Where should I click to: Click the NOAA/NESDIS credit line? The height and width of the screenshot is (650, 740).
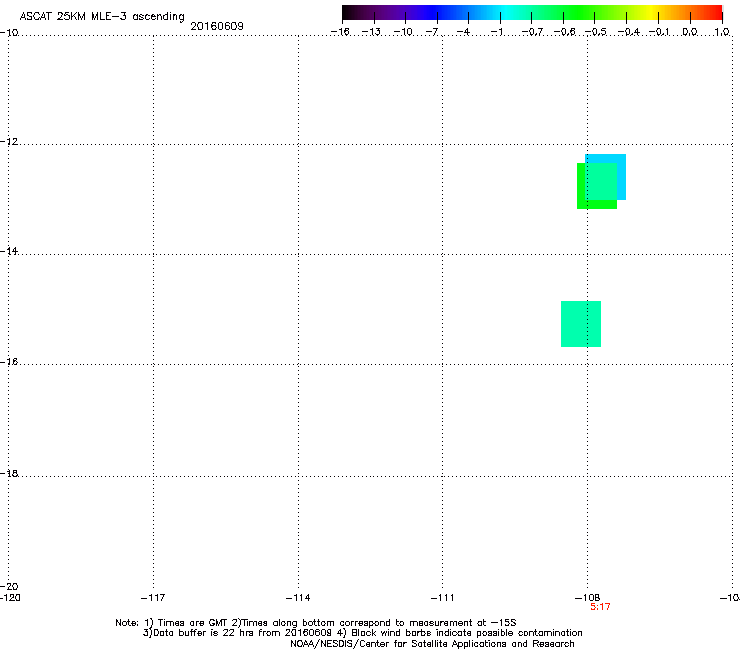point(432,644)
